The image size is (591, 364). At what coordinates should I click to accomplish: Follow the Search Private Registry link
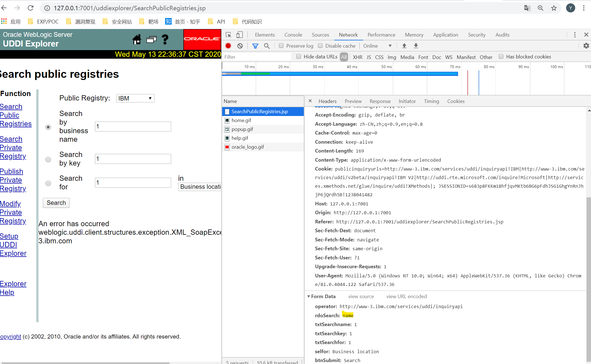tap(13, 148)
